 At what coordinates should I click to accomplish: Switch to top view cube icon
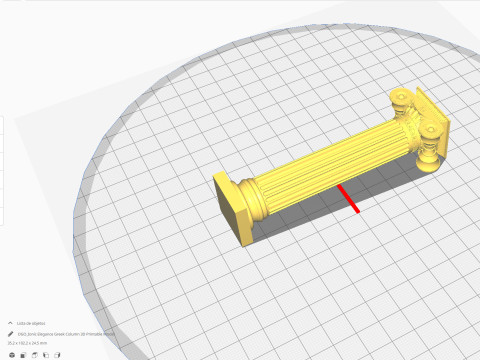[34, 355]
